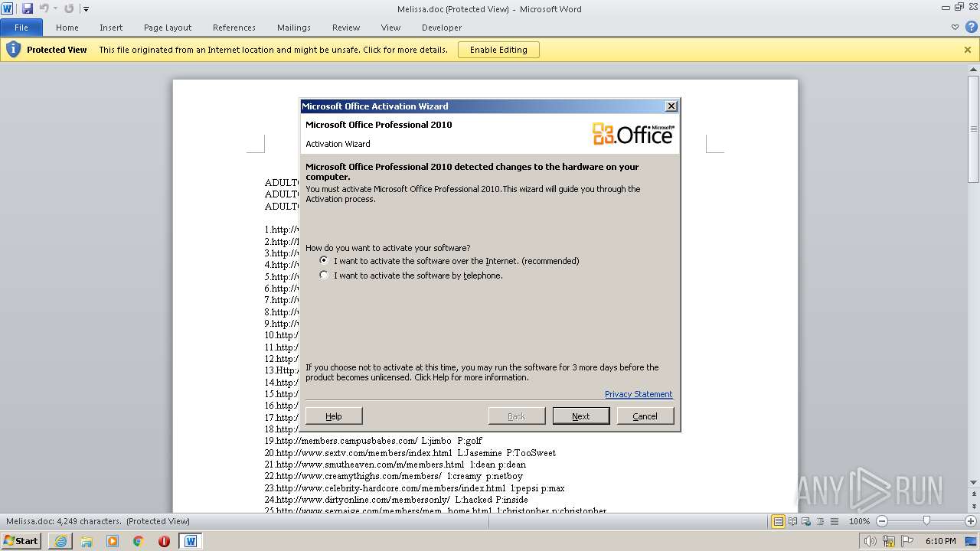Open the Privacy Statement link
This screenshot has height=551, width=980.
coord(639,394)
